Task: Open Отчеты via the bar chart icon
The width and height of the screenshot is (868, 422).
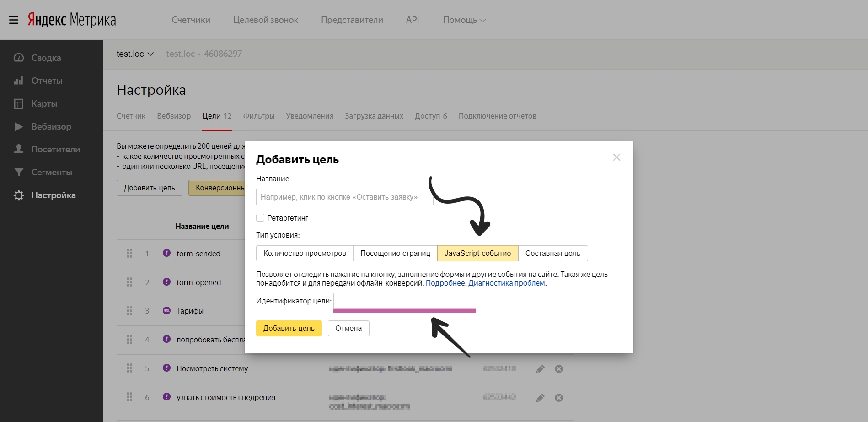Action: pyautogui.click(x=19, y=81)
